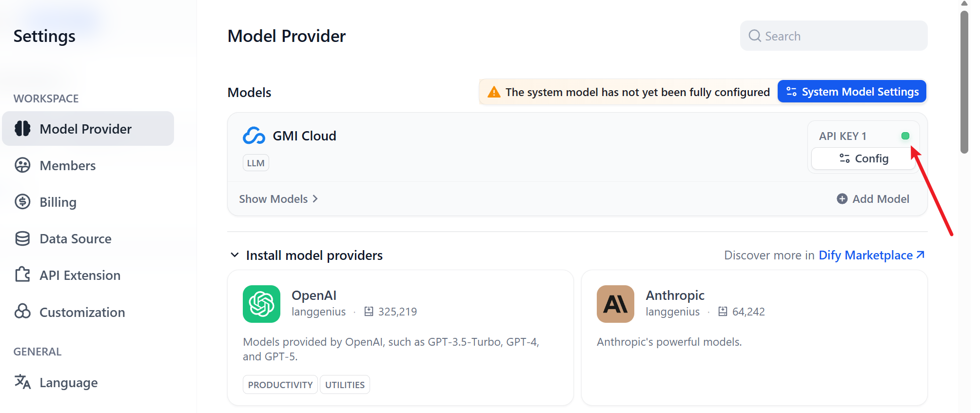
Task: Click the Billing dollar-coin icon
Action: click(22, 201)
